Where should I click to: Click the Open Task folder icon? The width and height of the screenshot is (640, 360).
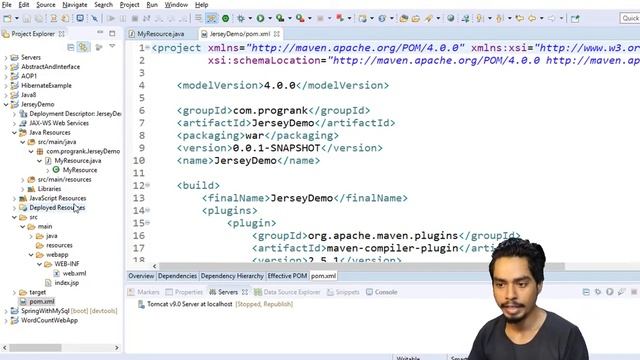(416, 18)
